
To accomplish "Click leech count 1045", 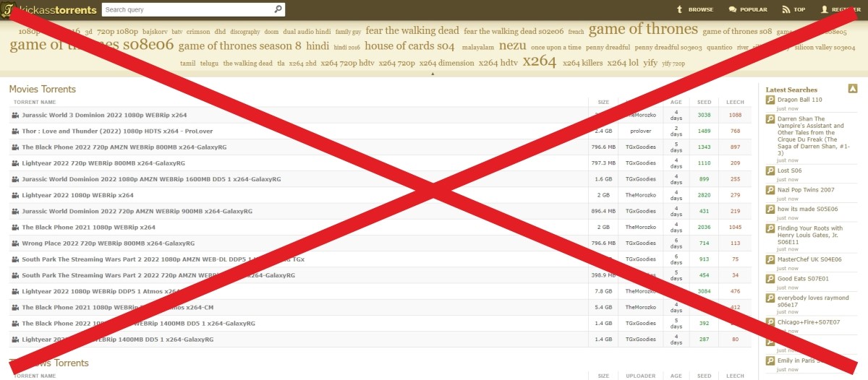I will point(736,227).
